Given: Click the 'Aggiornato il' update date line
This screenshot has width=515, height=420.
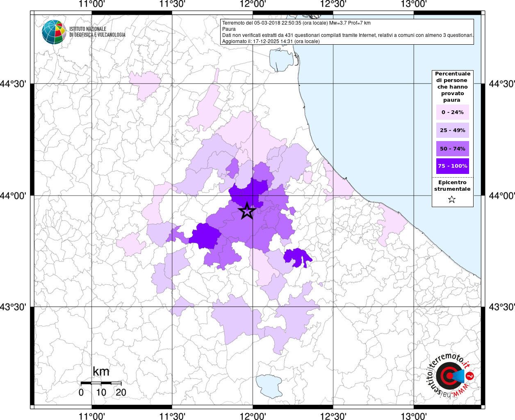Looking at the screenshot, I should coord(271,41).
